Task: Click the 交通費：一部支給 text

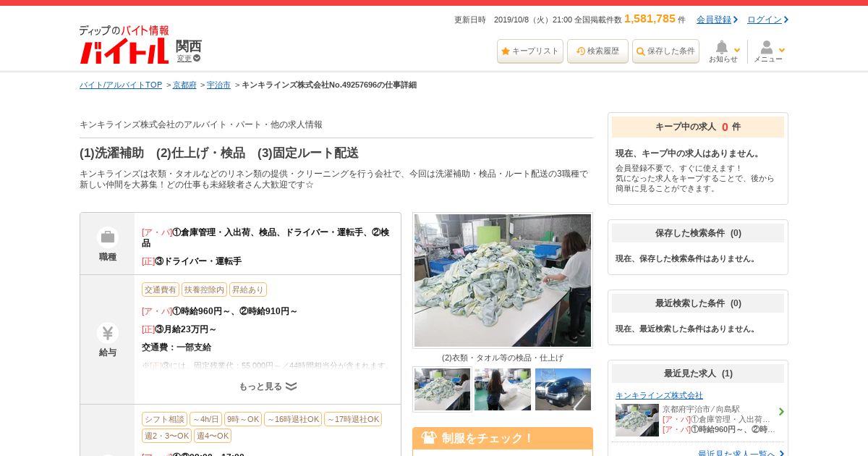Action: pos(176,347)
